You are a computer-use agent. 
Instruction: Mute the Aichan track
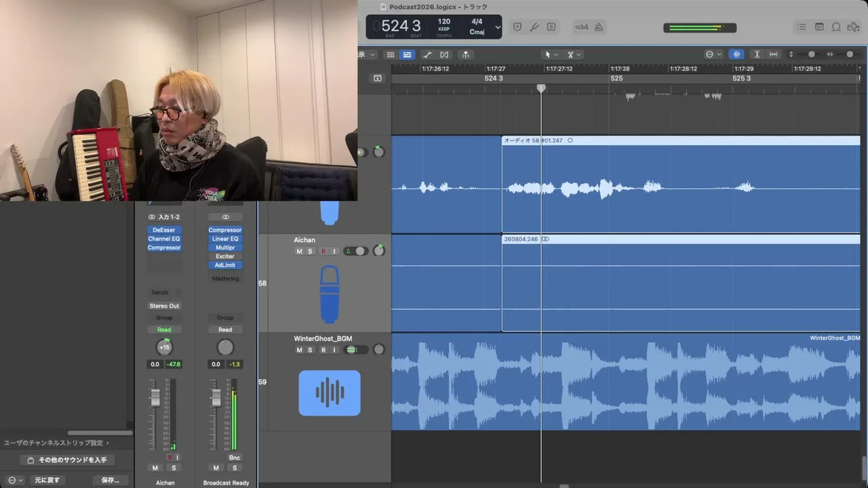(x=299, y=251)
